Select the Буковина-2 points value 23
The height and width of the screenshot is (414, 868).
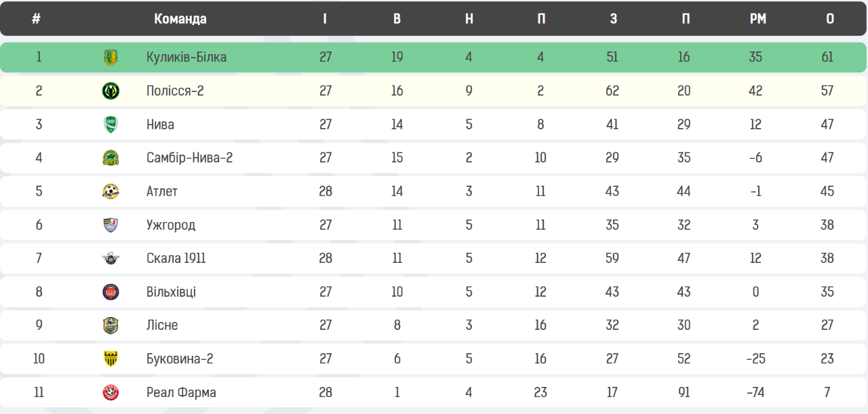827,358
